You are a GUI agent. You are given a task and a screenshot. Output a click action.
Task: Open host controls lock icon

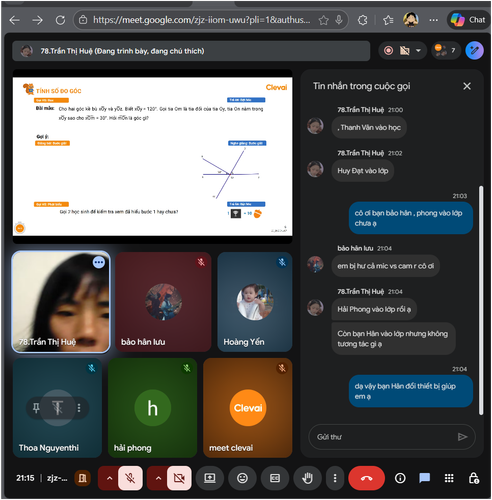(474, 478)
